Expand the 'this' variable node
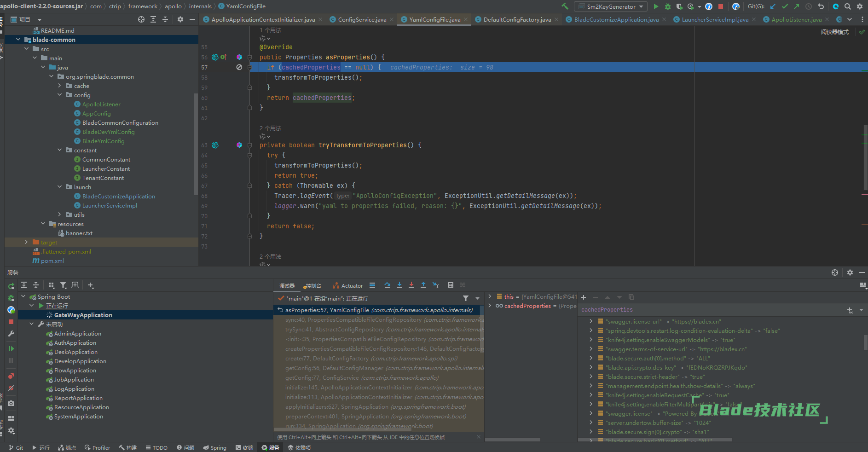The image size is (868, 452). tap(490, 296)
